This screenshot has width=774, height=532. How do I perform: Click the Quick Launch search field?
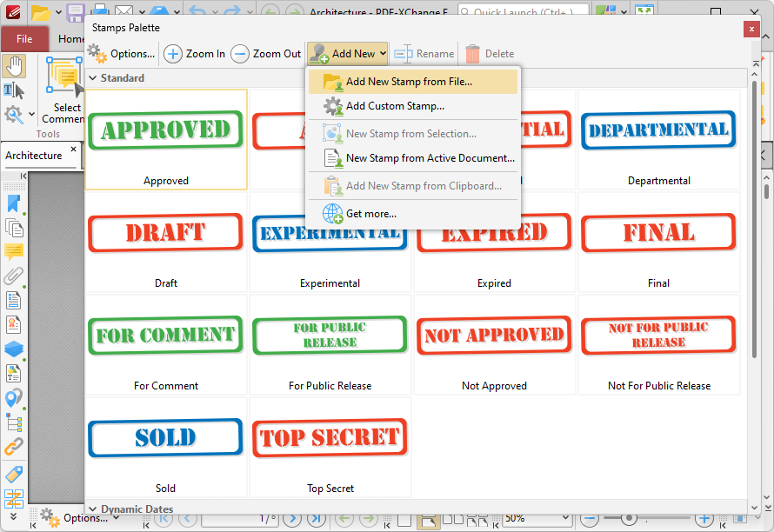[524, 10]
